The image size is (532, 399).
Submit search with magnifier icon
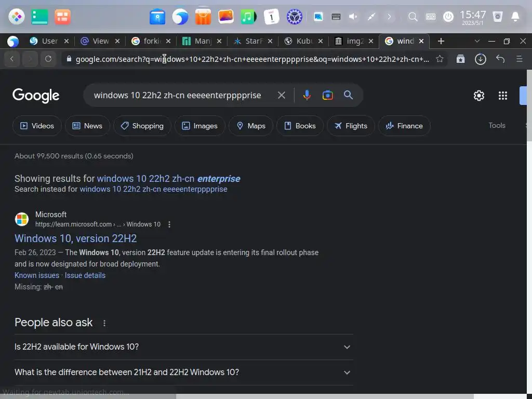point(348,95)
